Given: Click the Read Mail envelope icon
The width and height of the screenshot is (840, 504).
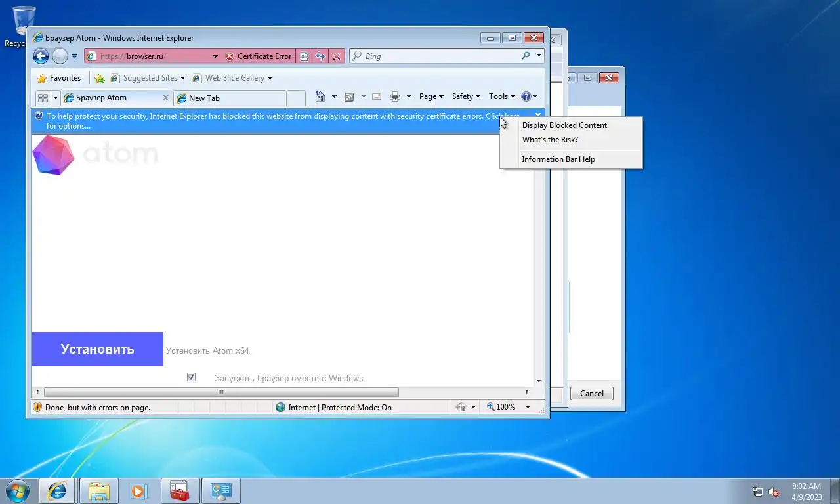Looking at the screenshot, I should 377,96.
